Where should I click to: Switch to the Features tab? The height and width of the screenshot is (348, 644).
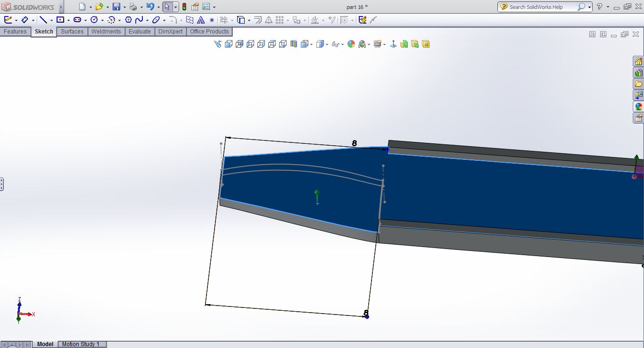click(x=15, y=32)
